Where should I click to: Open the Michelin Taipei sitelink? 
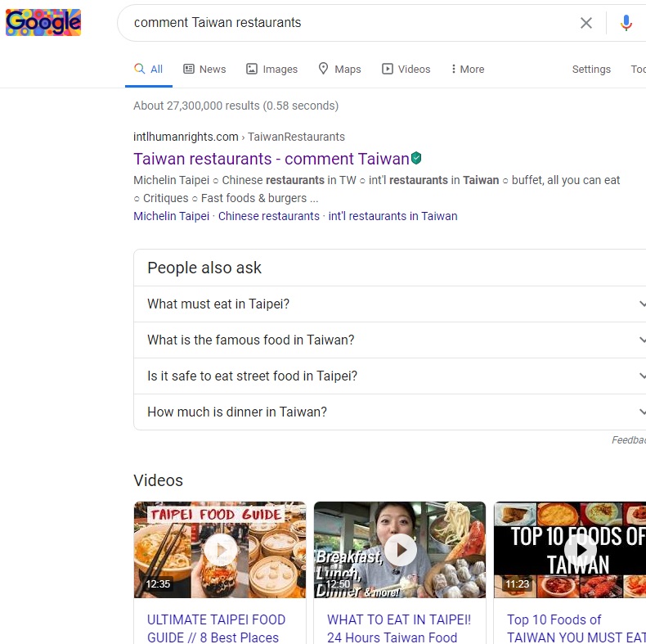pyautogui.click(x=171, y=216)
